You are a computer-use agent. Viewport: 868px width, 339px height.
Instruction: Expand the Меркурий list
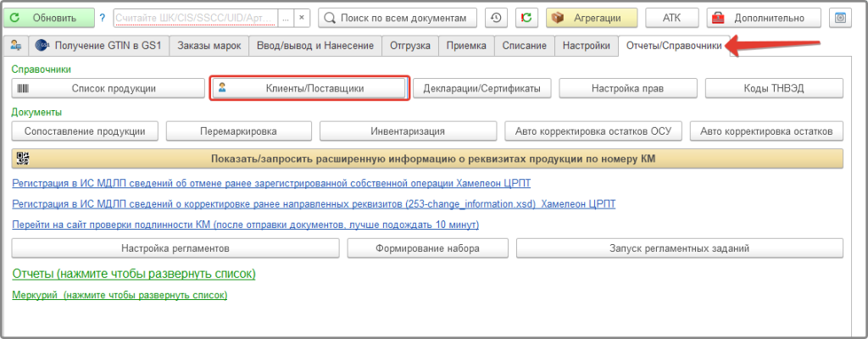(x=120, y=295)
